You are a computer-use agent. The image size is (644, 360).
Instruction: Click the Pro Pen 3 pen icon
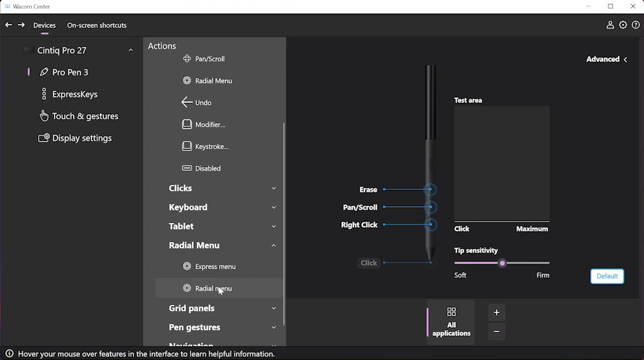point(44,72)
